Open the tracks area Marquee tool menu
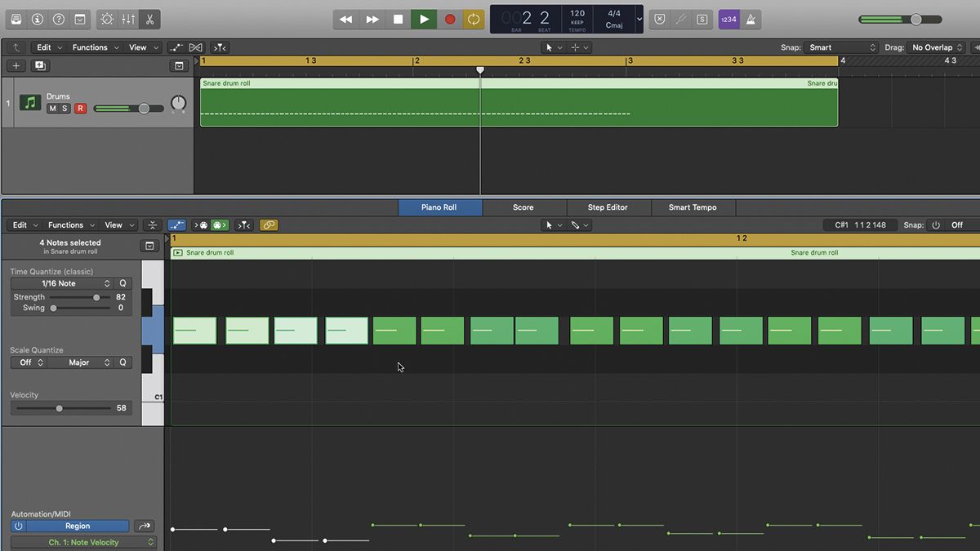The height and width of the screenshot is (551, 980). (579, 47)
